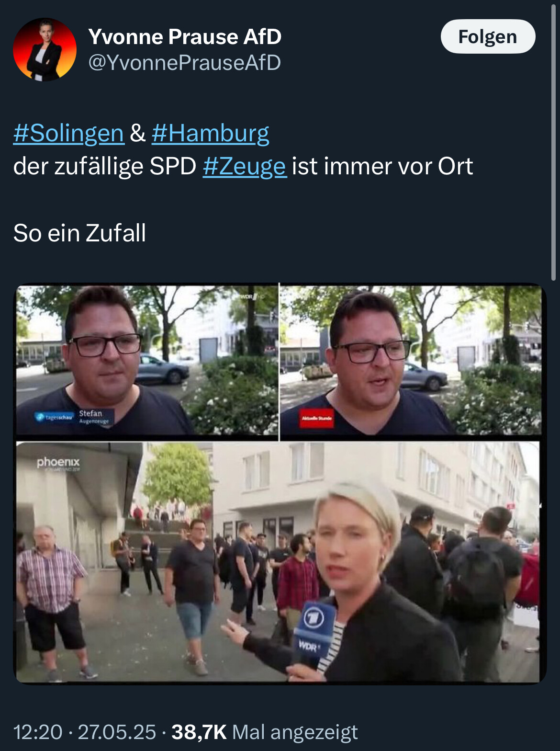Click the tweet text line "So ein Zufall"
Image resolution: width=560 pixels, height=751 pixels.
click(79, 233)
